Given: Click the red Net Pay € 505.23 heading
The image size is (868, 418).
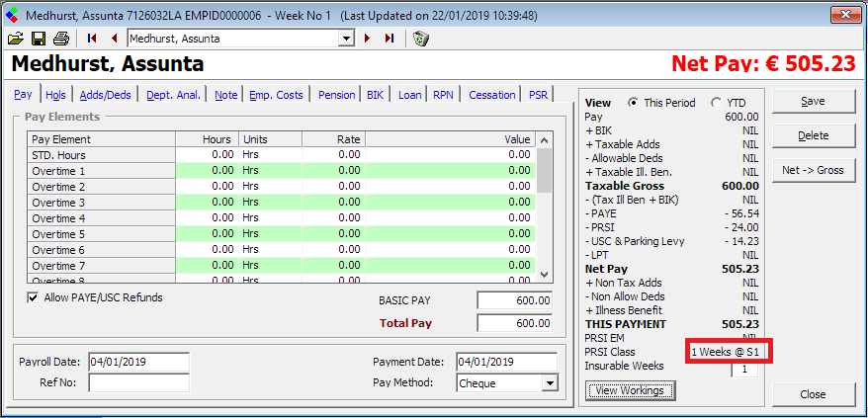Looking at the screenshot, I should coord(763,63).
